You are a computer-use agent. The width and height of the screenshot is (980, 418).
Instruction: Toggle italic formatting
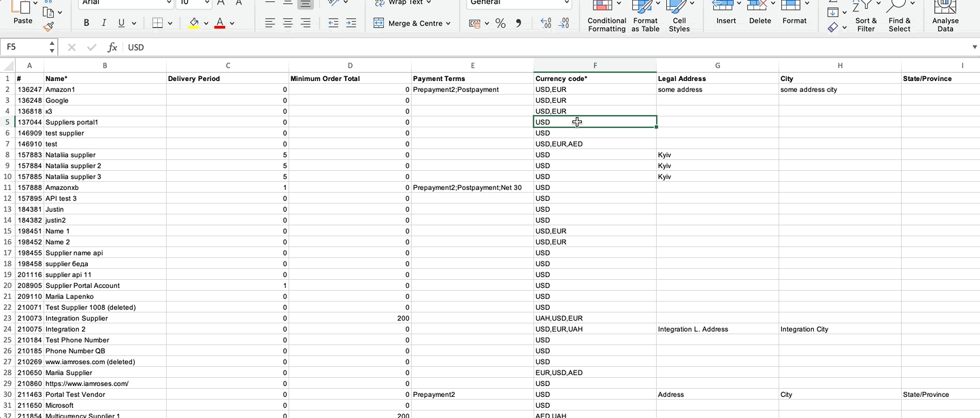point(103,23)
